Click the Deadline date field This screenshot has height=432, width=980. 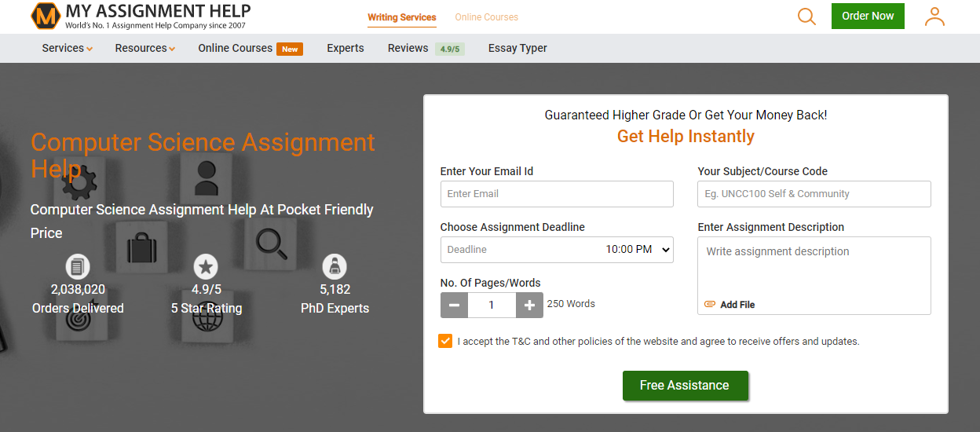point(521,249)
